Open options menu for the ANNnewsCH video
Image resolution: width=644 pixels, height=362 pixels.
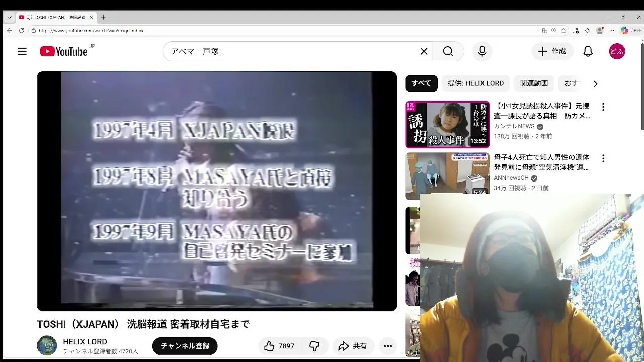point(603,158)
